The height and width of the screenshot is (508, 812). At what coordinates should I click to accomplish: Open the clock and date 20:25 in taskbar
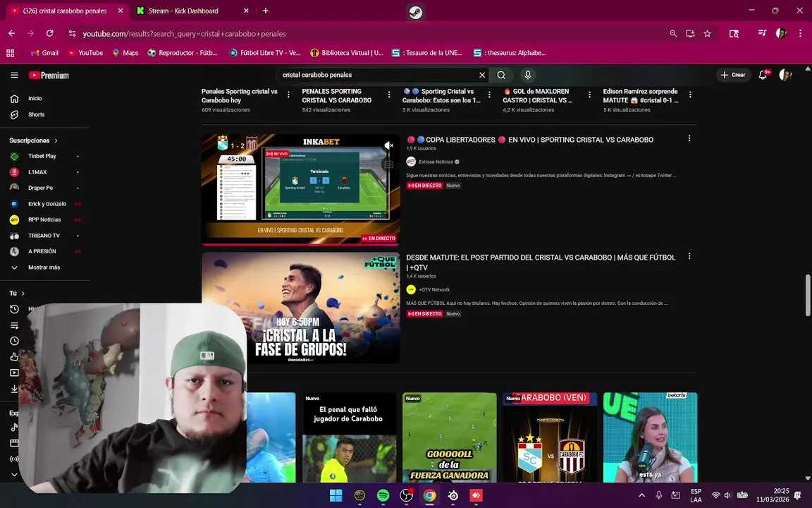pos(773,495)
